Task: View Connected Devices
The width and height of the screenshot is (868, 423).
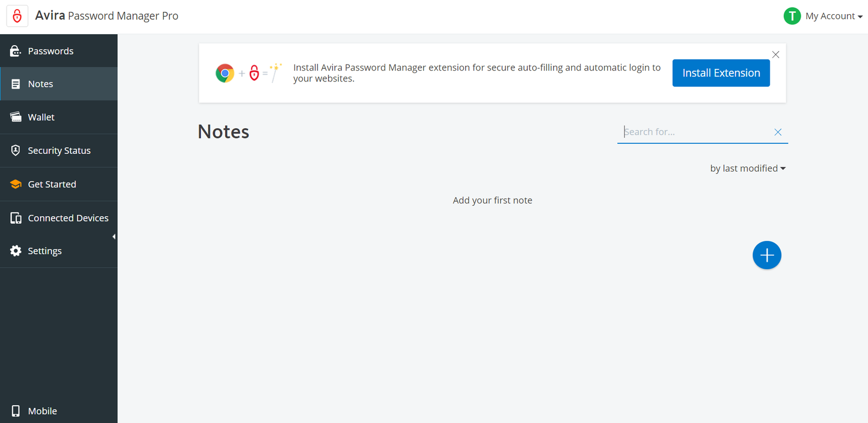Action: click(59, 218)
